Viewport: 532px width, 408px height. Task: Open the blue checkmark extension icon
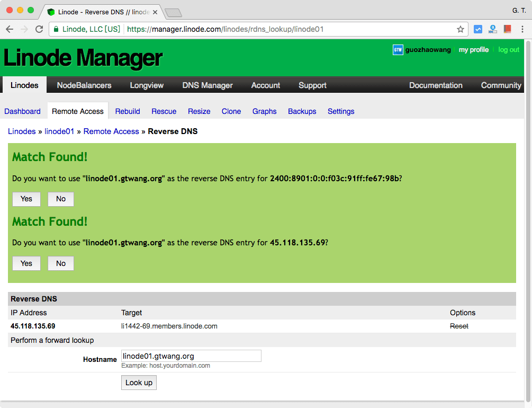click(478, 29)
